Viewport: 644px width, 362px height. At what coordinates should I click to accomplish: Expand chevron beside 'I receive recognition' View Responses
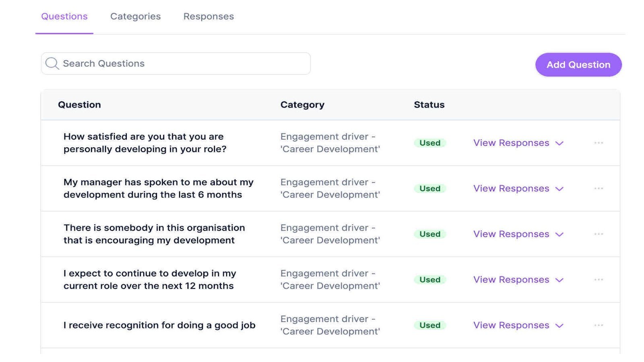click(x=559, y=325)
